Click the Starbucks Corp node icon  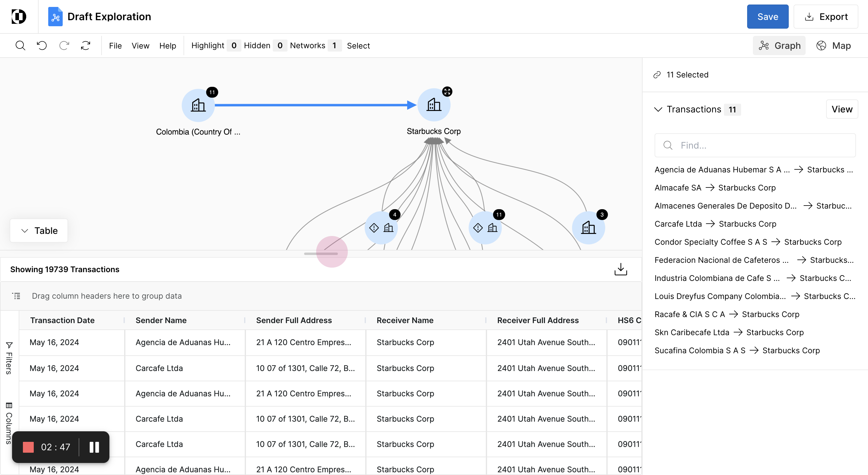click(434, 105)
